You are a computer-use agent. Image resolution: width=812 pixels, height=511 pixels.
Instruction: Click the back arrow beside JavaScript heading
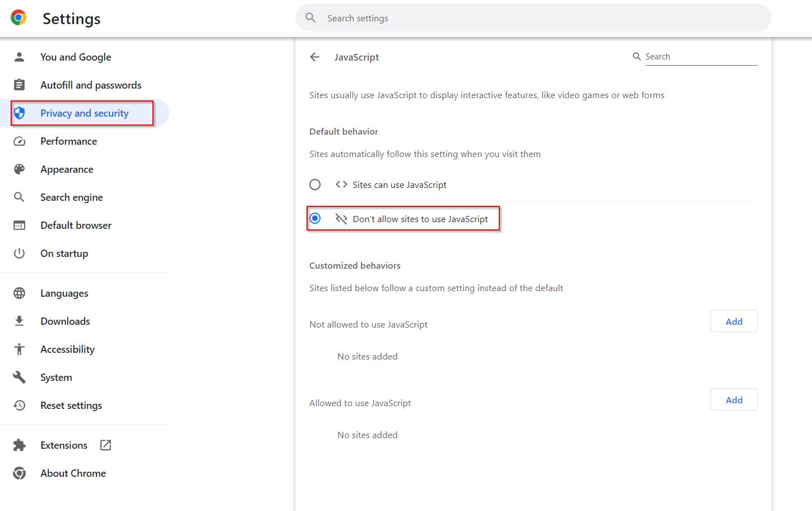(x=315, y=57)
